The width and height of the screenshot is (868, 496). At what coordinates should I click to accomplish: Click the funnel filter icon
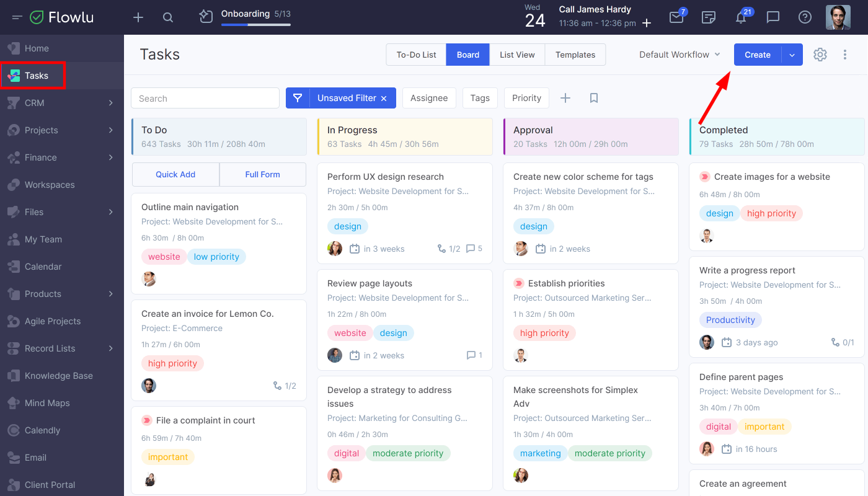[x=298, y=98]
